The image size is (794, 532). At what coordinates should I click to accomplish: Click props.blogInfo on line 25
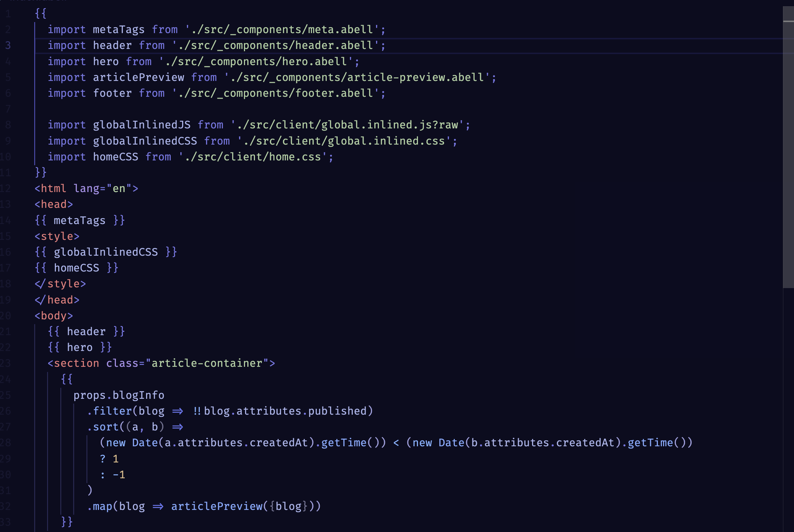click(118, 395)
